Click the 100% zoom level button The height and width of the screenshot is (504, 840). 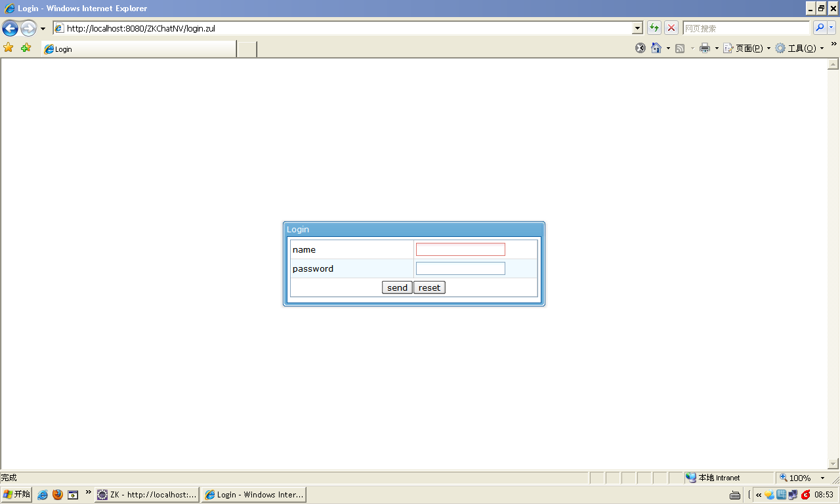click(795, 478)
